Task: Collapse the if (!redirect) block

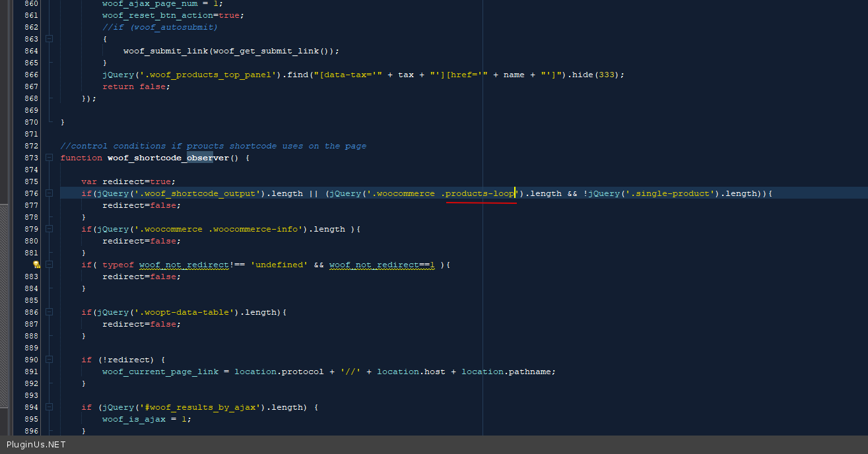Action: click(49, 360)
